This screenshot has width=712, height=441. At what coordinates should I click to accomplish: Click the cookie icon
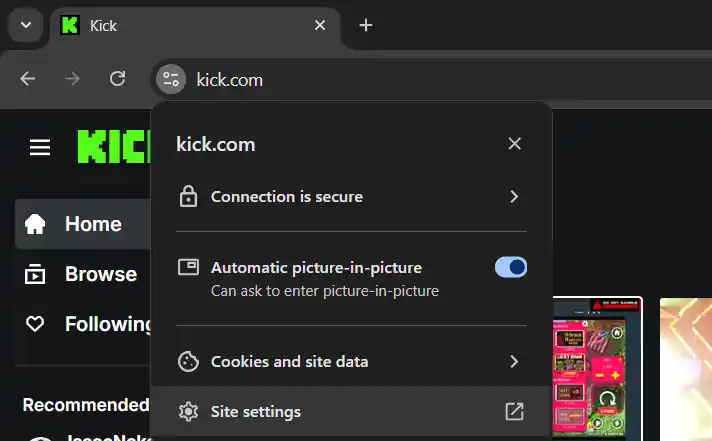[x=188, y=362]
